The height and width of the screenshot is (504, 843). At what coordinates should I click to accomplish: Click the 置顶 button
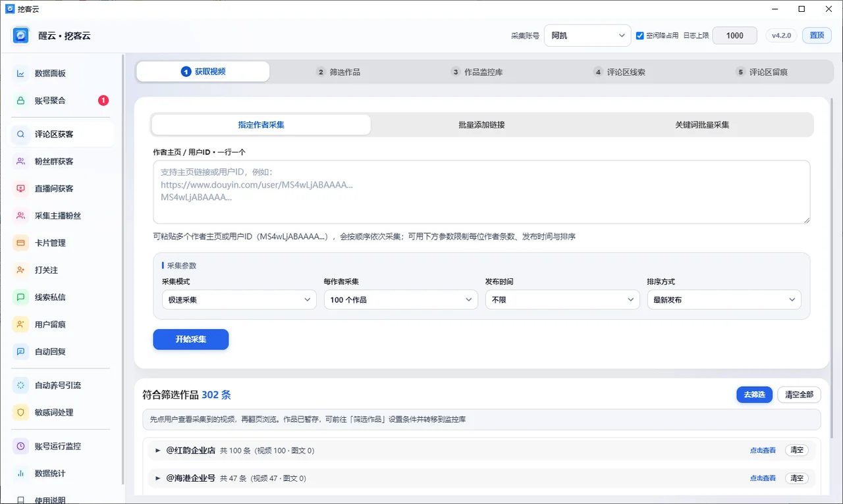click(x=817, y=36)
